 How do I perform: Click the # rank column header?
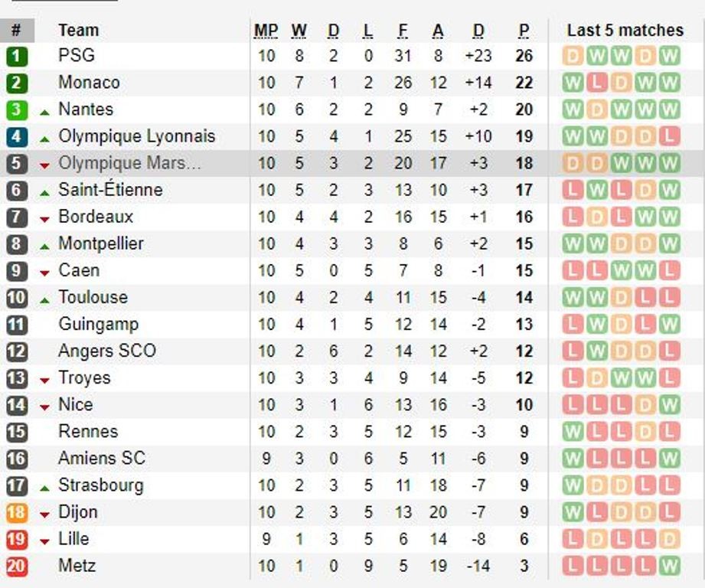point(16,31)
